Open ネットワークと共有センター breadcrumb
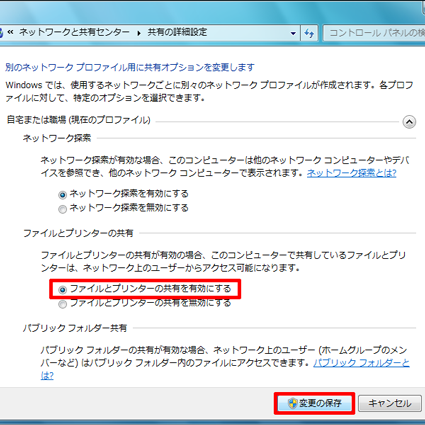The image size is (425, 425). pyautogui.click(x=74, y=32)
